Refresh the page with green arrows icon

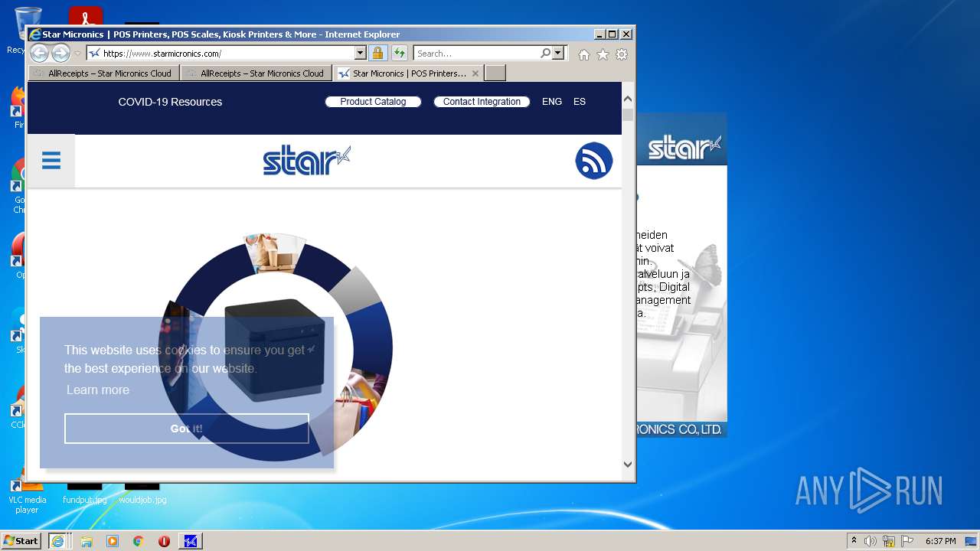click(400, 53)
